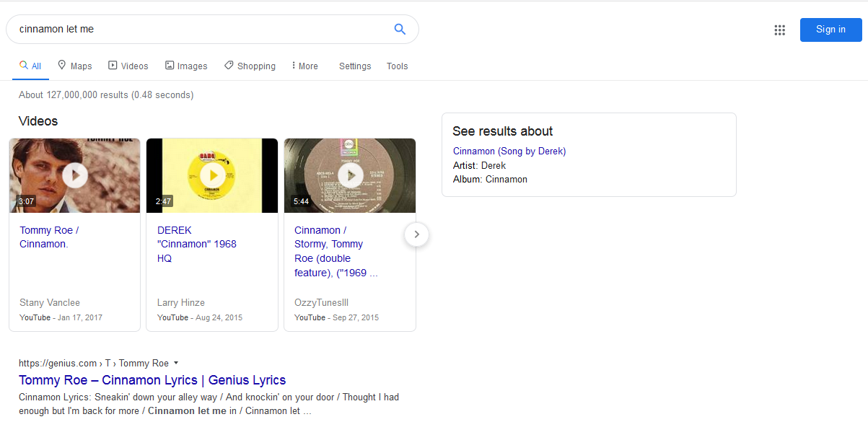Expand the genius.com result options arrow
The width and height of the screenshot is (868, 422).
pos(176,363)
